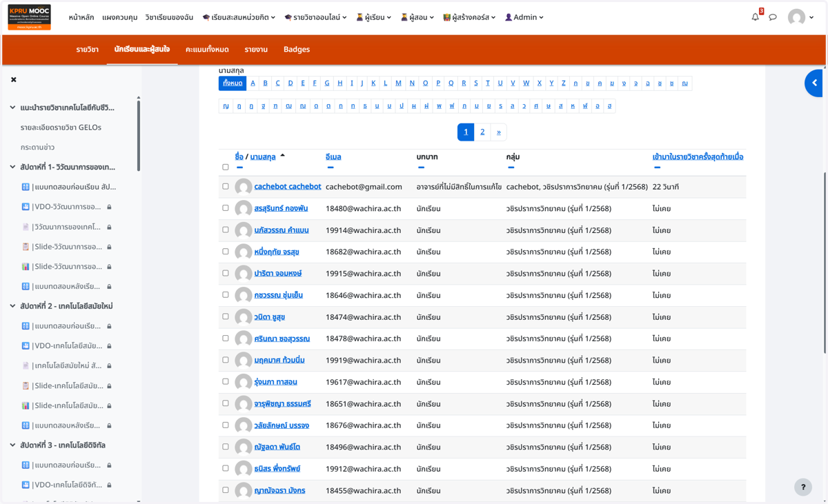828x504 pixels.
Task: Open the notifications bell
Action: (x=756, y=17)
